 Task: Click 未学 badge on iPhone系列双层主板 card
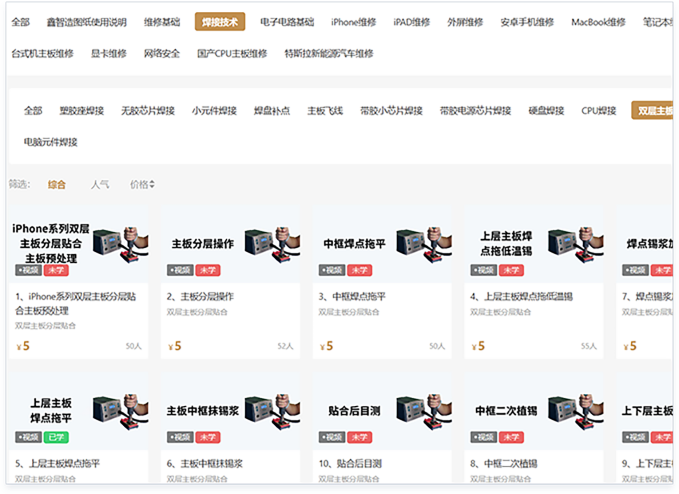click(x=56, y=271)
